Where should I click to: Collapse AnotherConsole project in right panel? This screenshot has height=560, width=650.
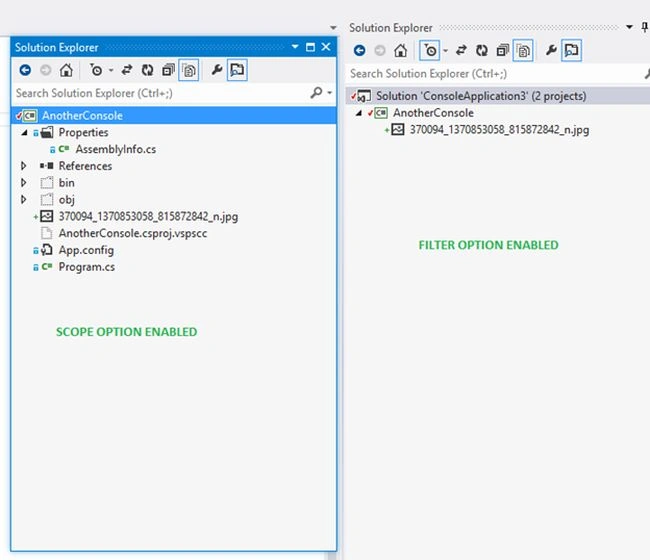pos(359,113)
